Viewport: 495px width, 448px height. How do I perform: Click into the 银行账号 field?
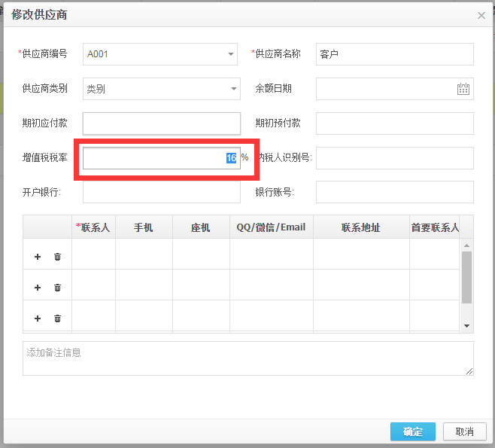tap(394, 192)
